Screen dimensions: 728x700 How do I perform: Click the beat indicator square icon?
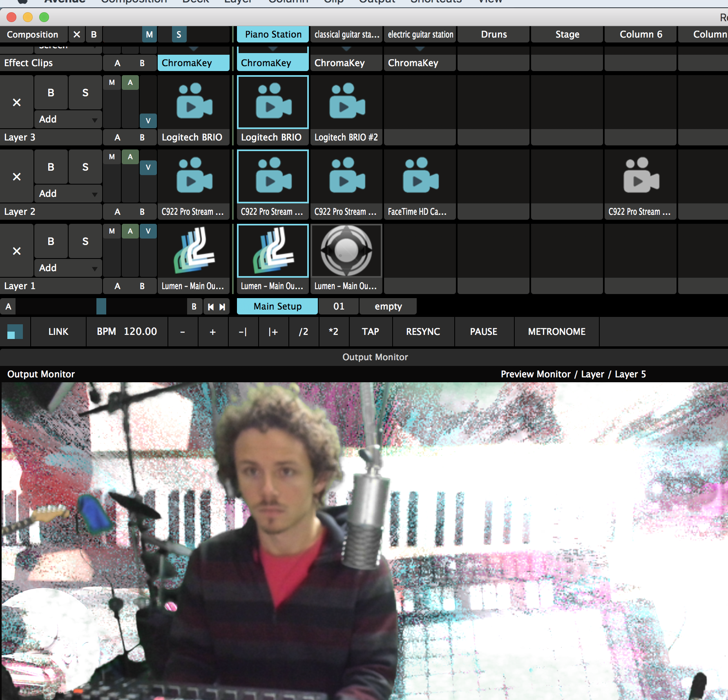(x=15, y=332)
